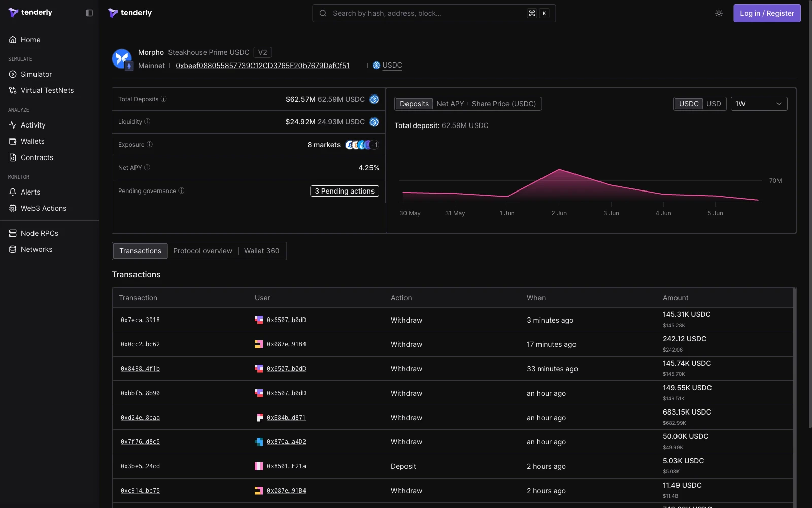Screen dimensions: 812x508
Task: Click the info icon next to Liquidity
Action: (147, 122)
